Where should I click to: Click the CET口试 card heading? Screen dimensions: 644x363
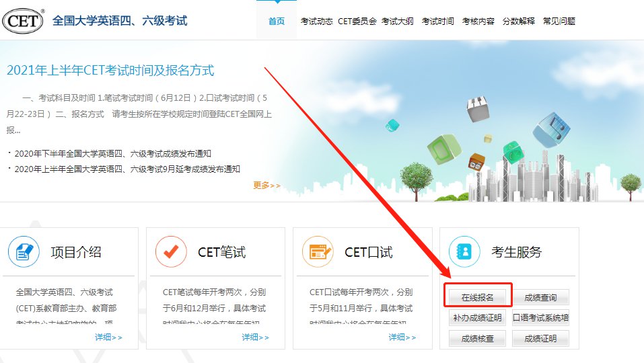tap(368, 252)
